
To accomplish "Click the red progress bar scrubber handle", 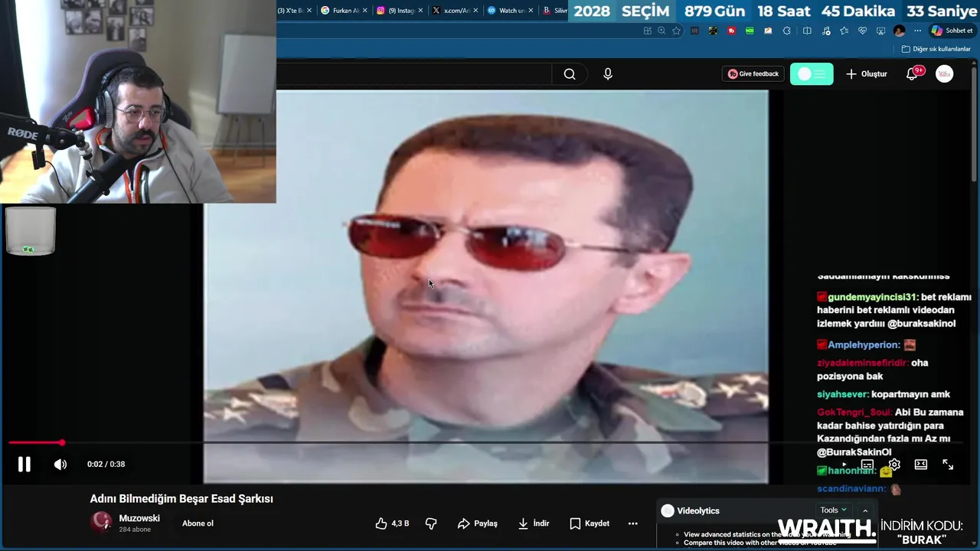I will click(x=62, y=442).
